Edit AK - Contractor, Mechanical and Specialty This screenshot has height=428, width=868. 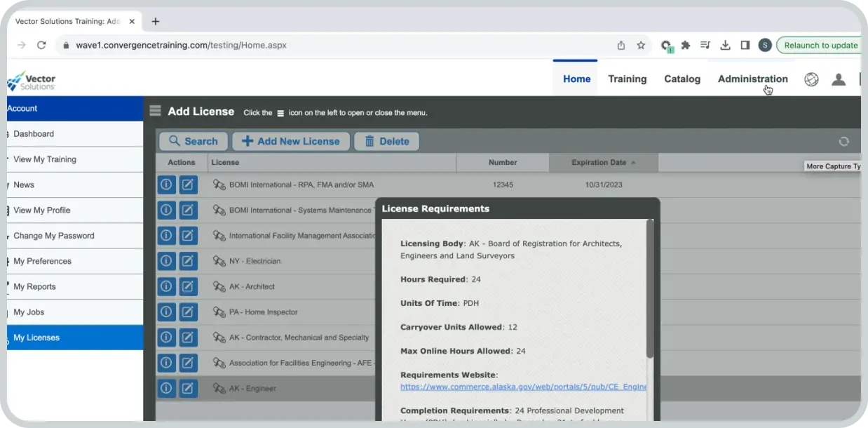(x=188, y=337)
